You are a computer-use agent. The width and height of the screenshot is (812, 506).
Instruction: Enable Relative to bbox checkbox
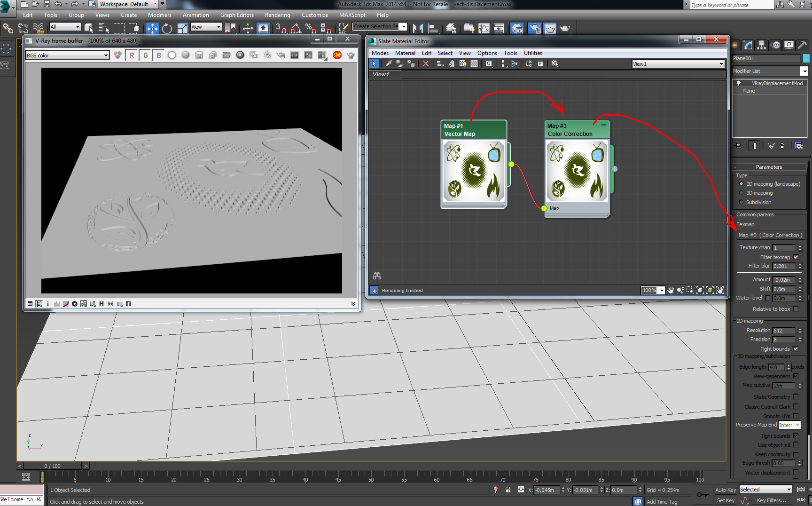pos(796,309)
